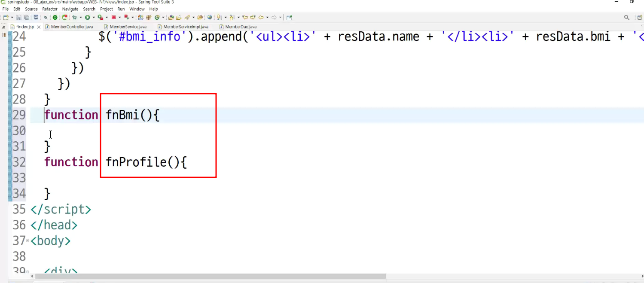Open the Project menu
This screenshot has width=644, height=283.
[107, 9]
